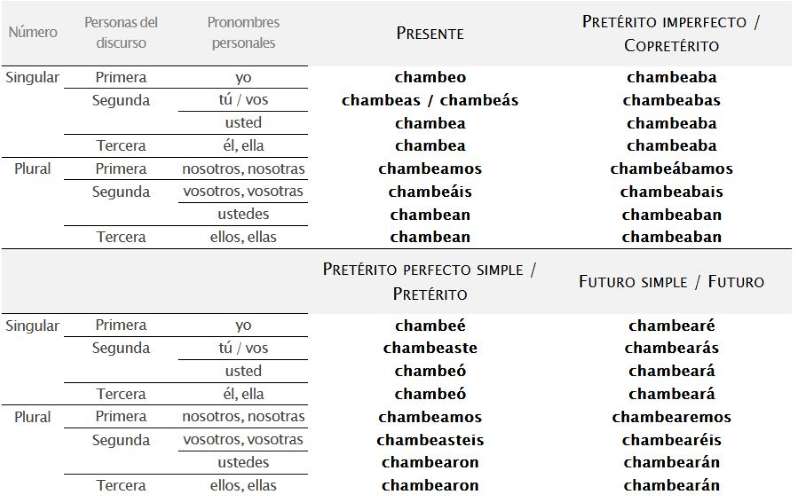Select the preterite form chambeé

[x=430, y=326]
